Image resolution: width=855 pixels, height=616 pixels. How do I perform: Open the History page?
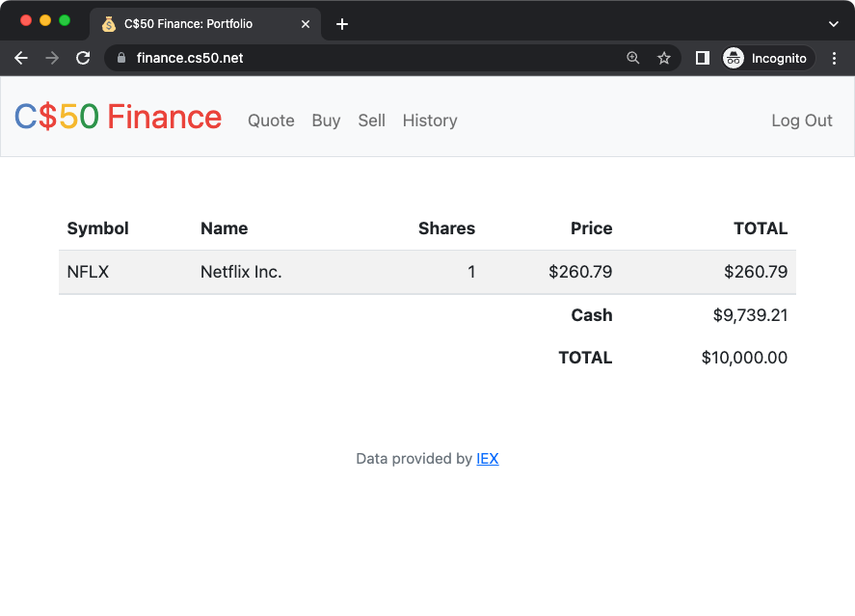click(x=430, y=121)
